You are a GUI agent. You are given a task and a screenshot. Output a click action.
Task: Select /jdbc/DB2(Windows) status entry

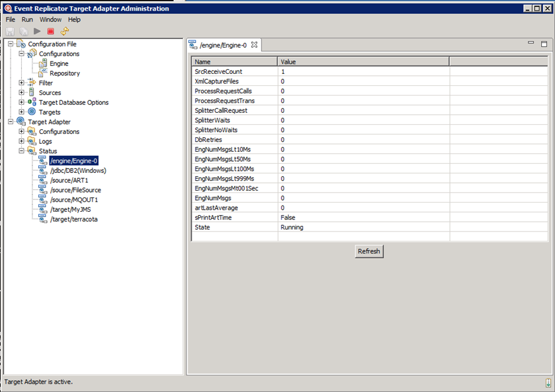(77, 170)
